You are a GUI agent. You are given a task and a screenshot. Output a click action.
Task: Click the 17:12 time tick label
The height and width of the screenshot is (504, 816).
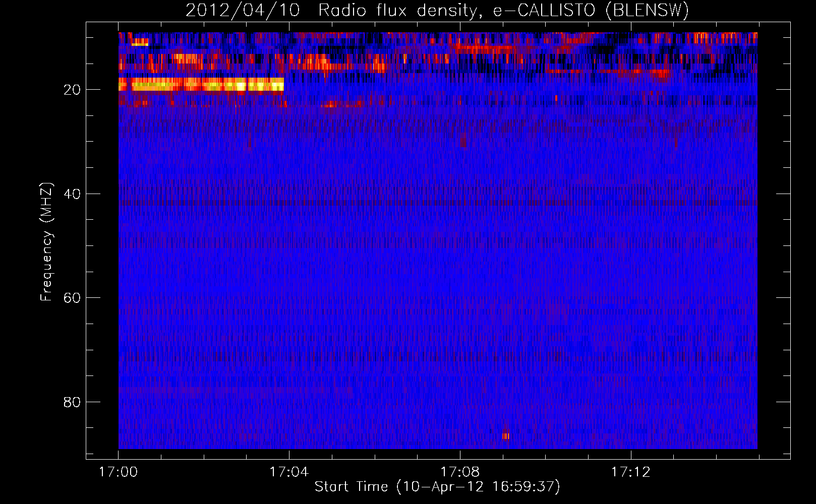tap(631, 472)
